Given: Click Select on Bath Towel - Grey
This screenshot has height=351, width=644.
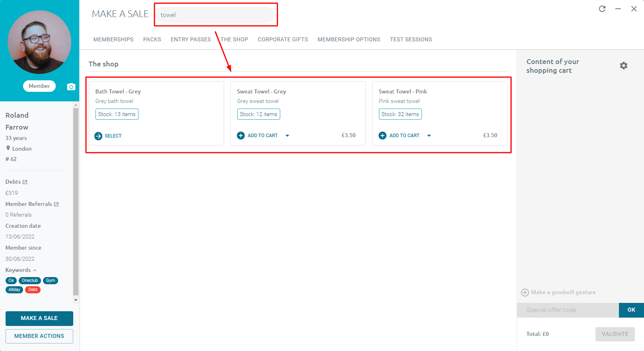Looking at the screenshot, I should [x=113, y=136].
